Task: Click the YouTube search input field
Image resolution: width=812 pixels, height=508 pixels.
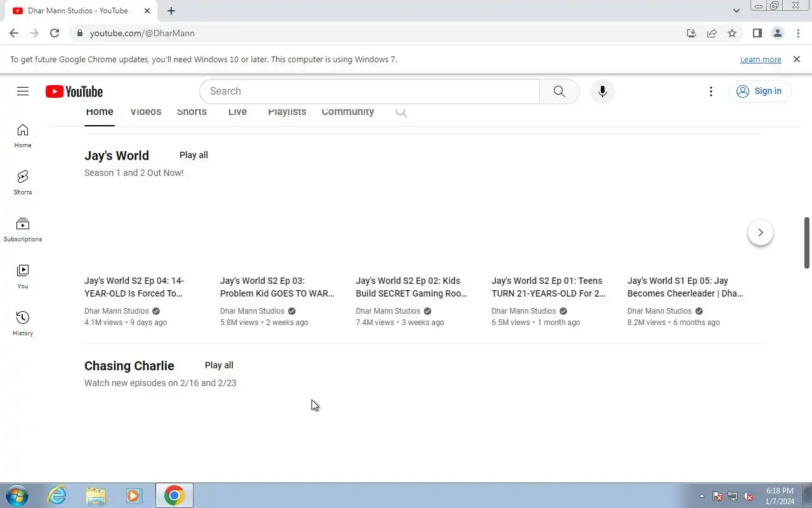Action: [x=369, y=91]
